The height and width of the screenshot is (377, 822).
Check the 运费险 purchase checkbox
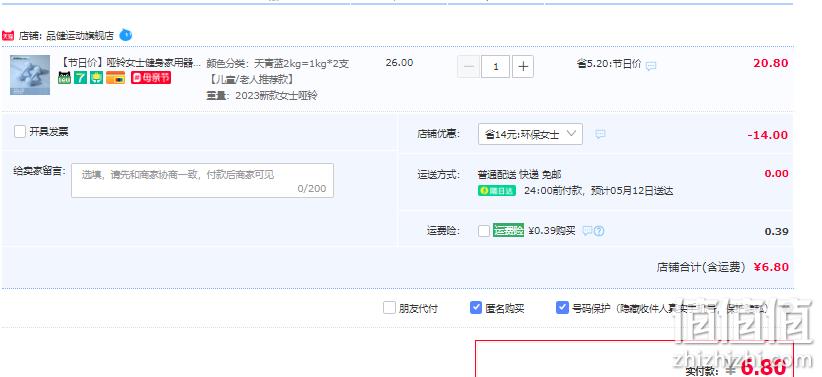tap(484, 231)
